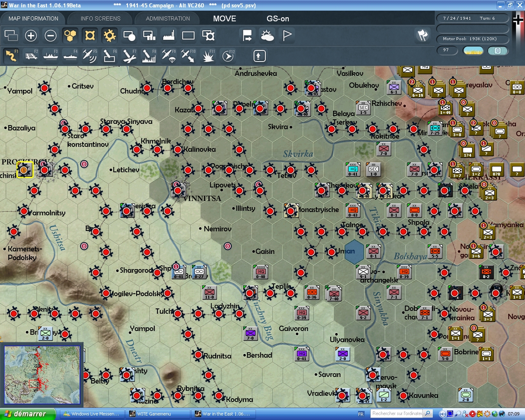Toggle the factory locations overlay
The image size is (525, 420).
tap(169, 36)
